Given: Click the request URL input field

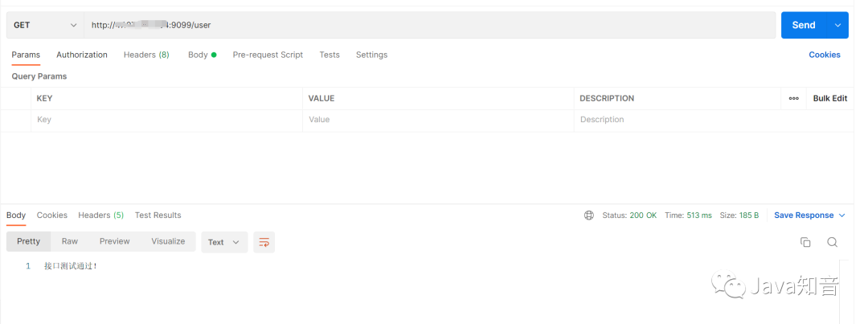Looking at the screenshot, I should coord(429,26).
